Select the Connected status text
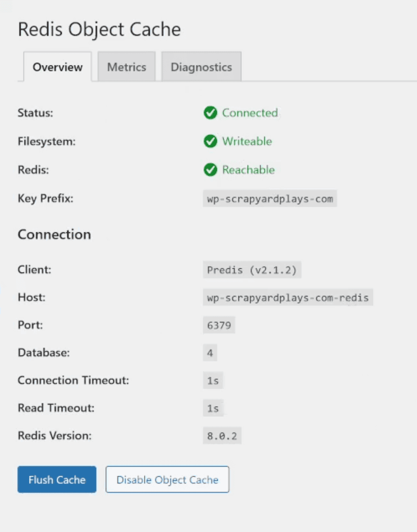This screenshot has height=532, width=417. click(x=250, y=113)
